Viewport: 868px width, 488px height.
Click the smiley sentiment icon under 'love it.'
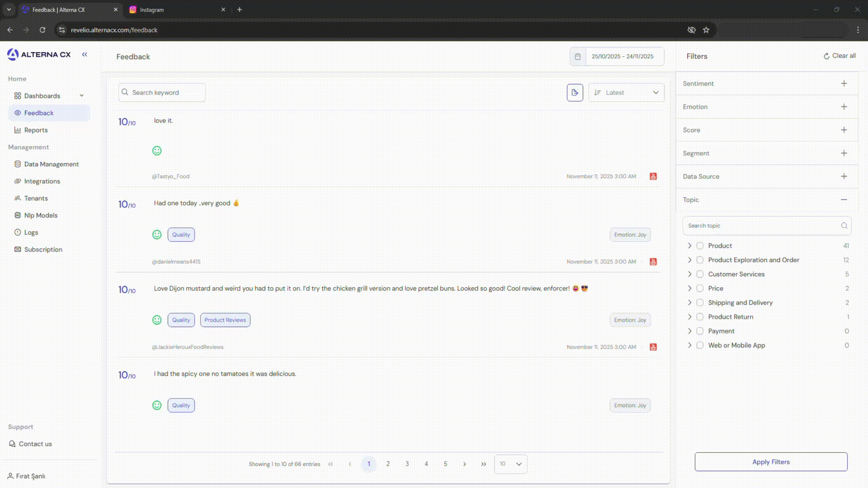(x=157, y=151)
